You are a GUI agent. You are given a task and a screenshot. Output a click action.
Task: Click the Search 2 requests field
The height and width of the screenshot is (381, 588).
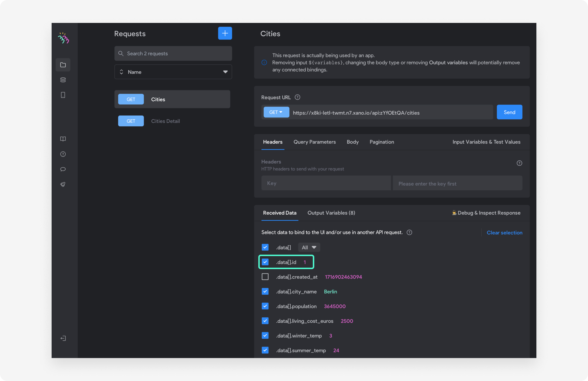[173, 54]
